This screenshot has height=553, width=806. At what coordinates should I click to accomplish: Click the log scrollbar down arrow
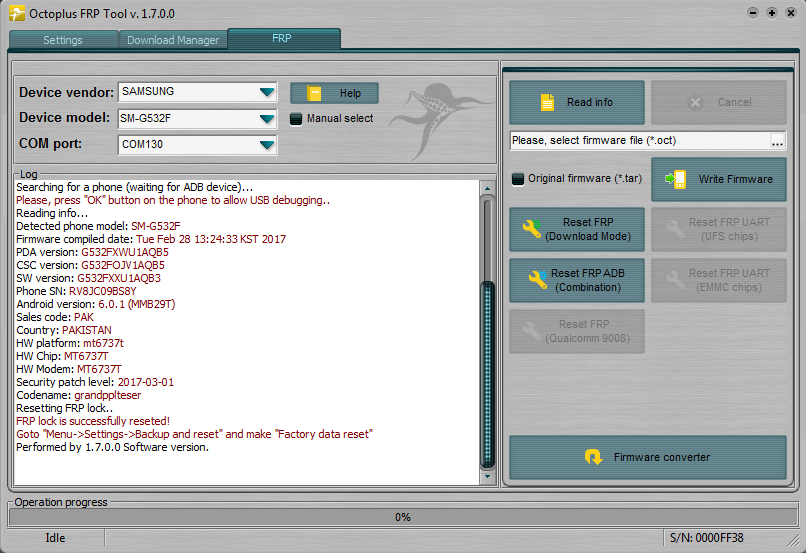[x=487, y=476]
